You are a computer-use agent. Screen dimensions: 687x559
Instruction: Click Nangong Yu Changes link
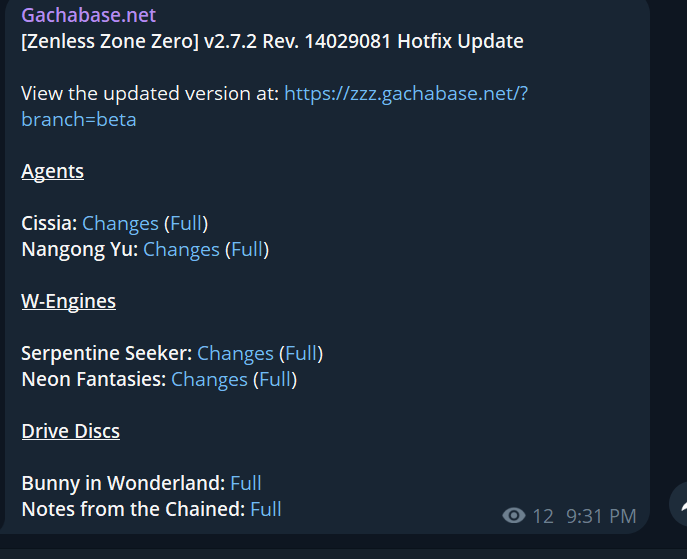point(181,249)
